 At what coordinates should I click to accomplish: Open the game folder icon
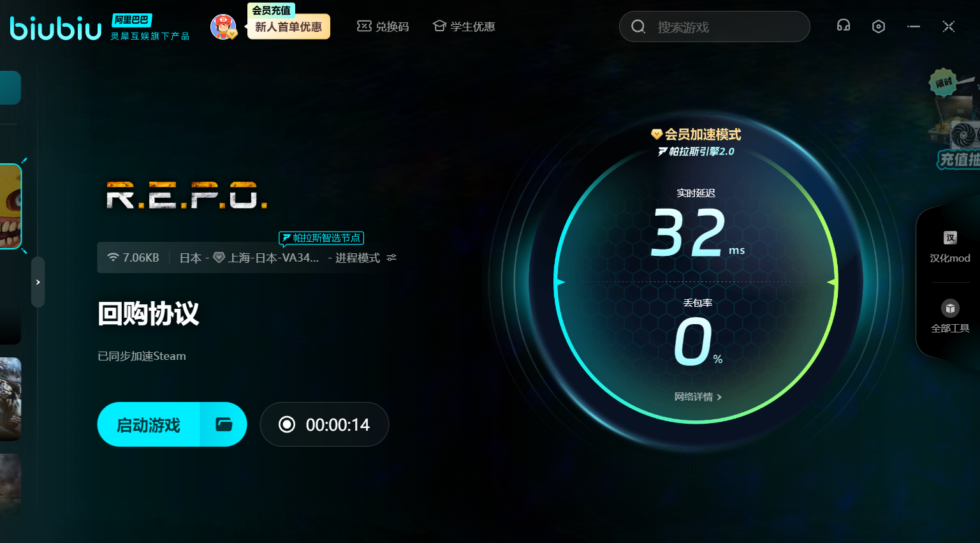click(224, 424)
